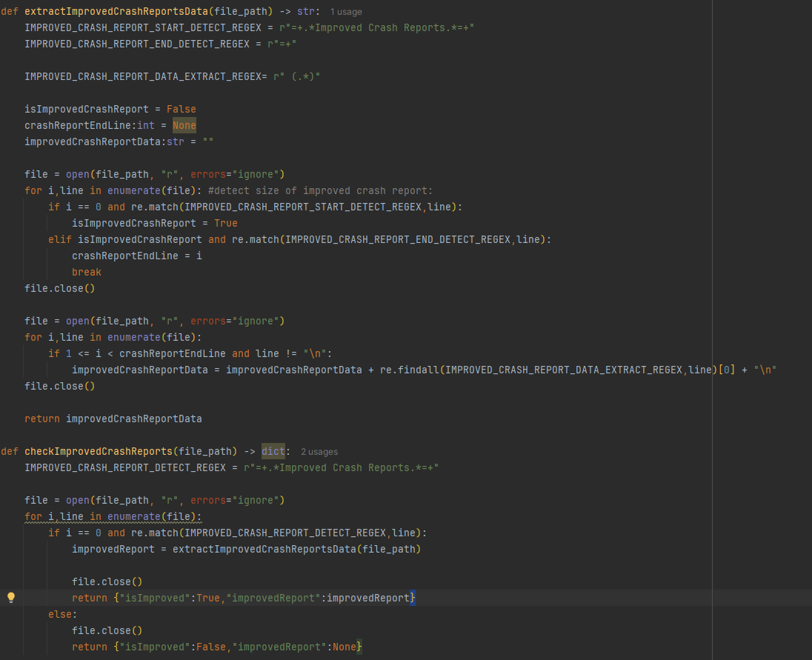Click the elif keyword
The image size is (812, 660).
[60, 239]
